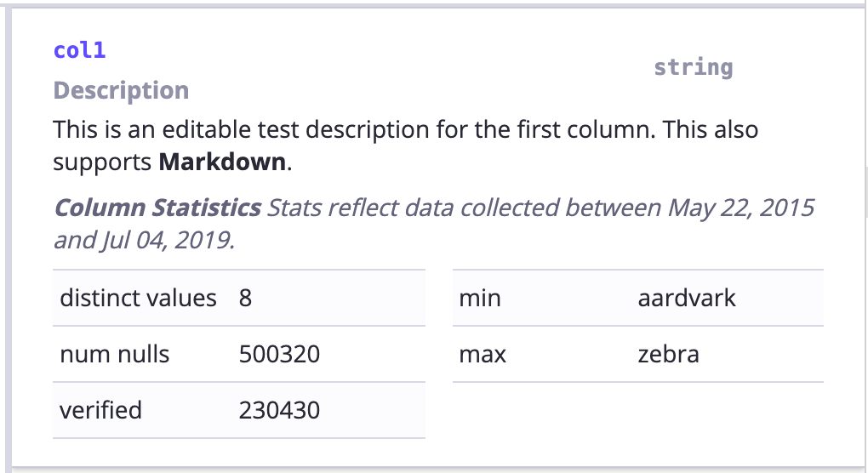Click the bold Markdown word
Viewport: 868px width, 473px height.
pyautogui.click(x=222, y=162)
